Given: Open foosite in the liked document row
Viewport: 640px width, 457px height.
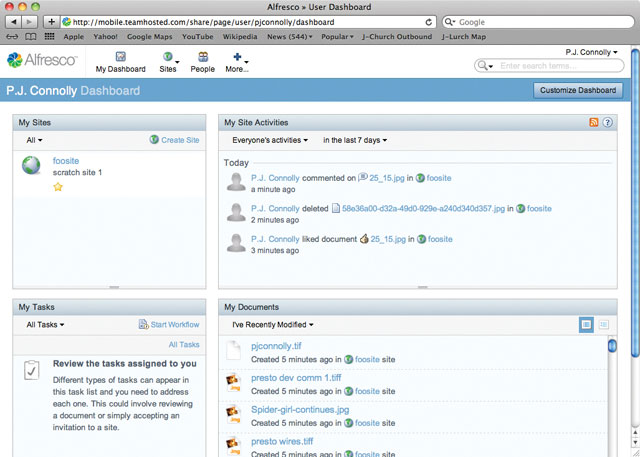Looking at the screenshot, I should pyautogui.click(x=440, y=239).
